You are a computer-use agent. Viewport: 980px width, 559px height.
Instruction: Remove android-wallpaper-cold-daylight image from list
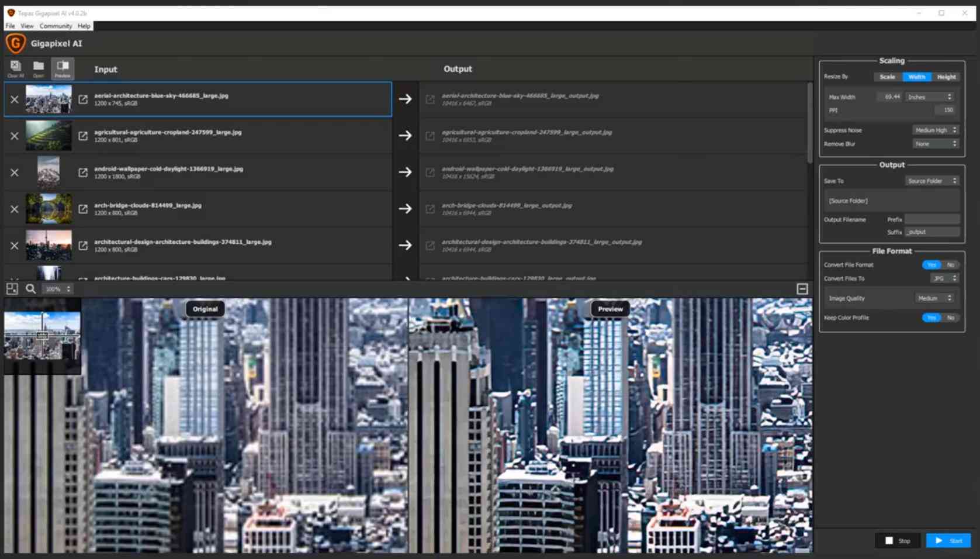[x=15, y=172]
